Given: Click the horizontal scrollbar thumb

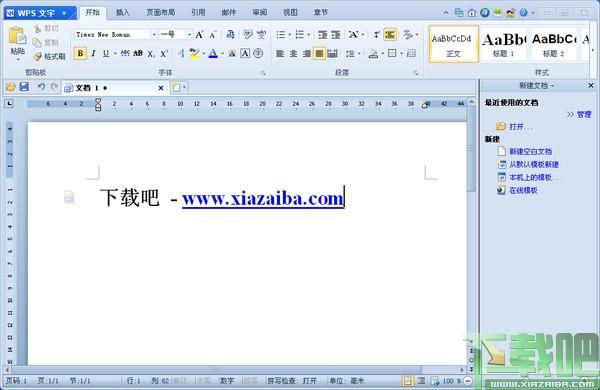Looking at the screenshot, I should (x=217, y=370).
